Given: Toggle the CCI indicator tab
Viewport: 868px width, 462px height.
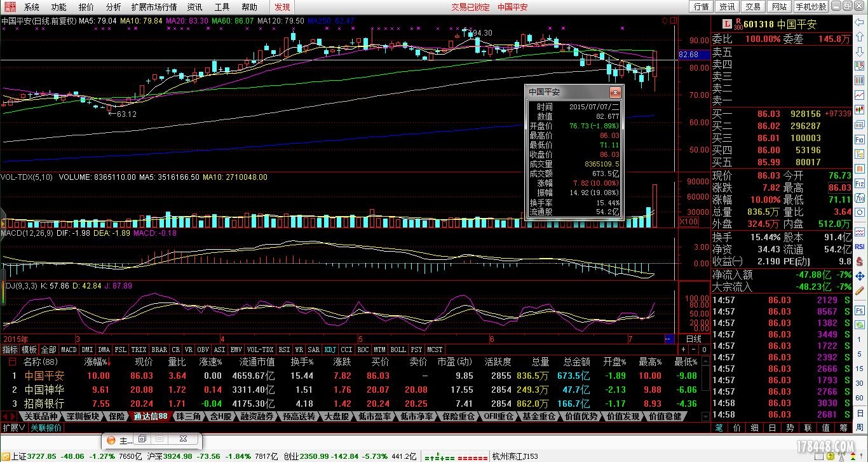Looking at the screenshot, I should click(346, 349).
